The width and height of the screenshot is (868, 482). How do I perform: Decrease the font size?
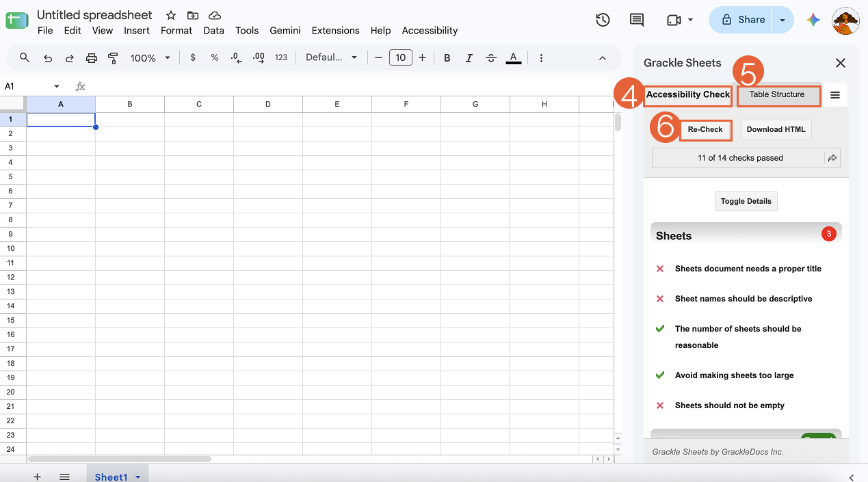[378, 58]
